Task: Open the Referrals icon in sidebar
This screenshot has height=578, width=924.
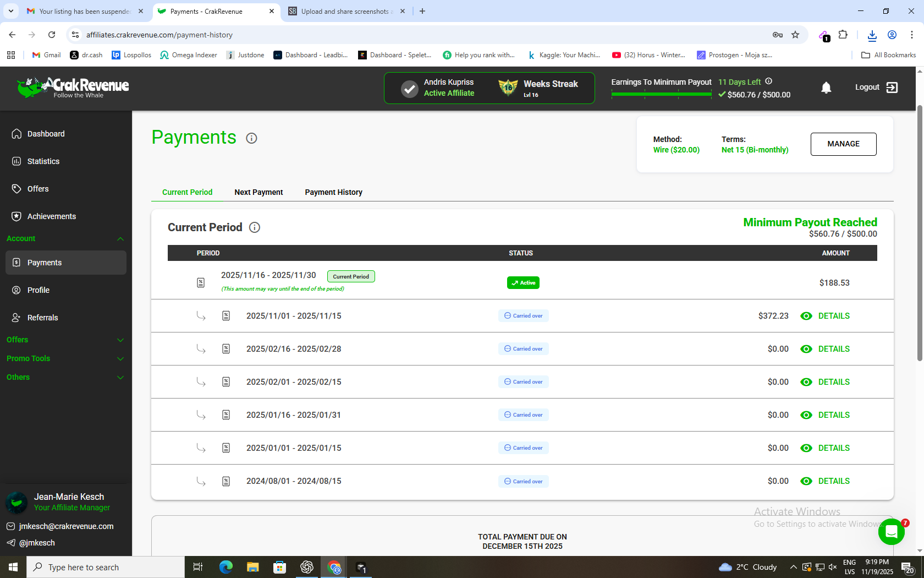Action: pyautogui.click(x=16, y=318)
